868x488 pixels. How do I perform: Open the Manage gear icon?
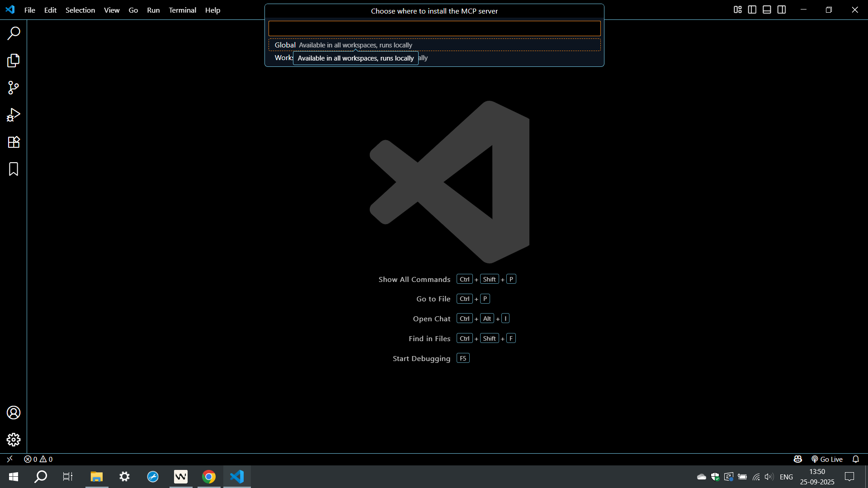point(14,440)
